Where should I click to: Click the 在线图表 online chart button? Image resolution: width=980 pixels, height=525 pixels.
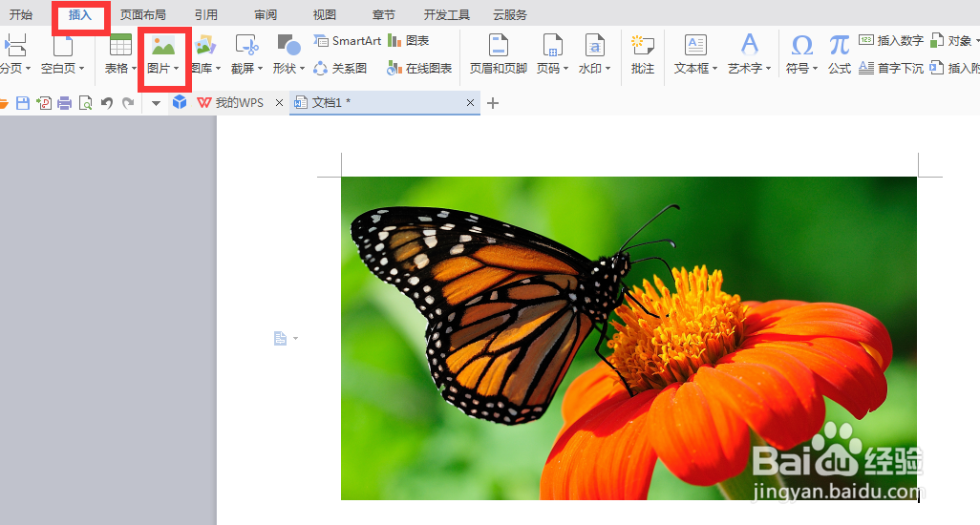tap(419, 68)
